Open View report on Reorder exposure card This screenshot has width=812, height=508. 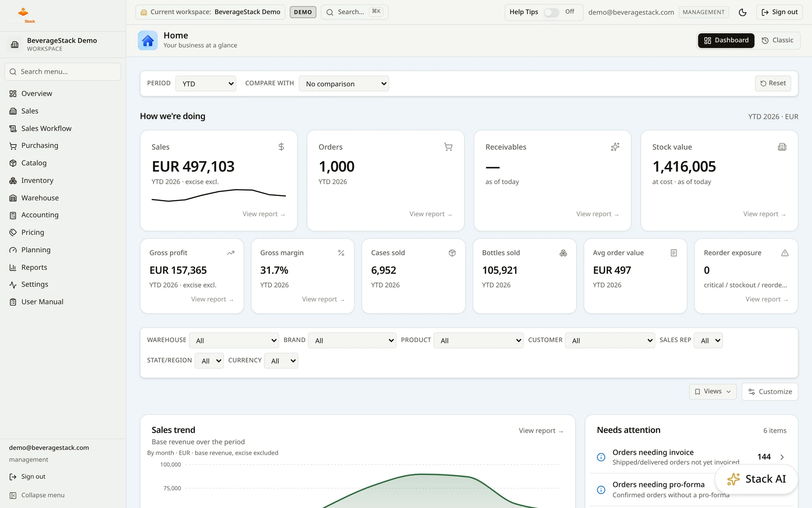point(767,299)
